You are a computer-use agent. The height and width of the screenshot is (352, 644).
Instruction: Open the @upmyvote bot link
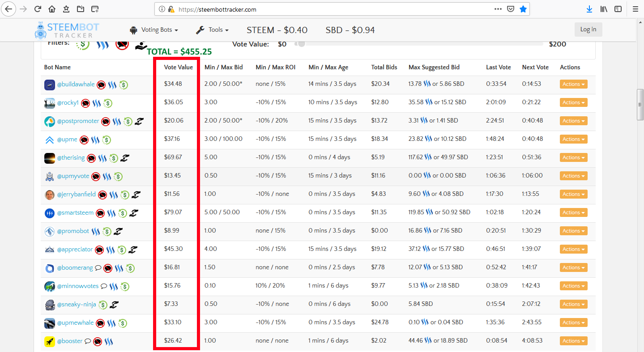click(73, 176)
